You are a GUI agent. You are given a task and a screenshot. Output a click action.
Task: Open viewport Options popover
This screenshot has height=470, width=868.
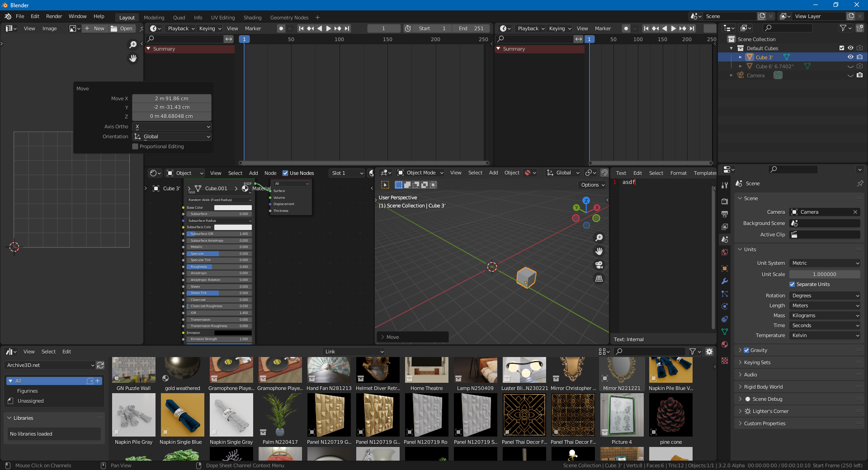click(593, 185)
